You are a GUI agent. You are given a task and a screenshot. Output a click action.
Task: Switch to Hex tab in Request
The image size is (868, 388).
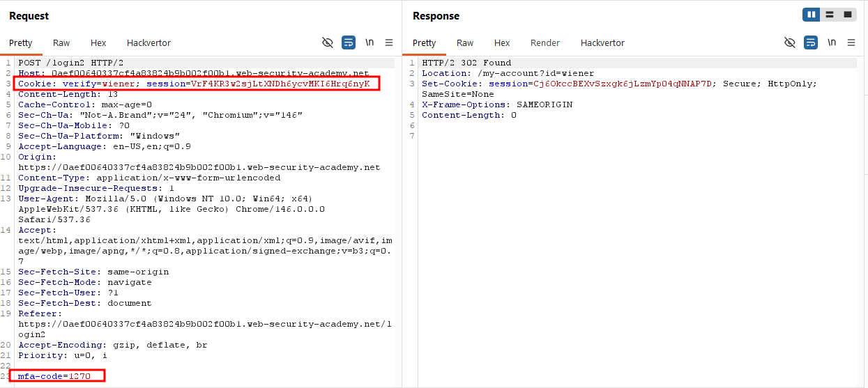point(98,42)
